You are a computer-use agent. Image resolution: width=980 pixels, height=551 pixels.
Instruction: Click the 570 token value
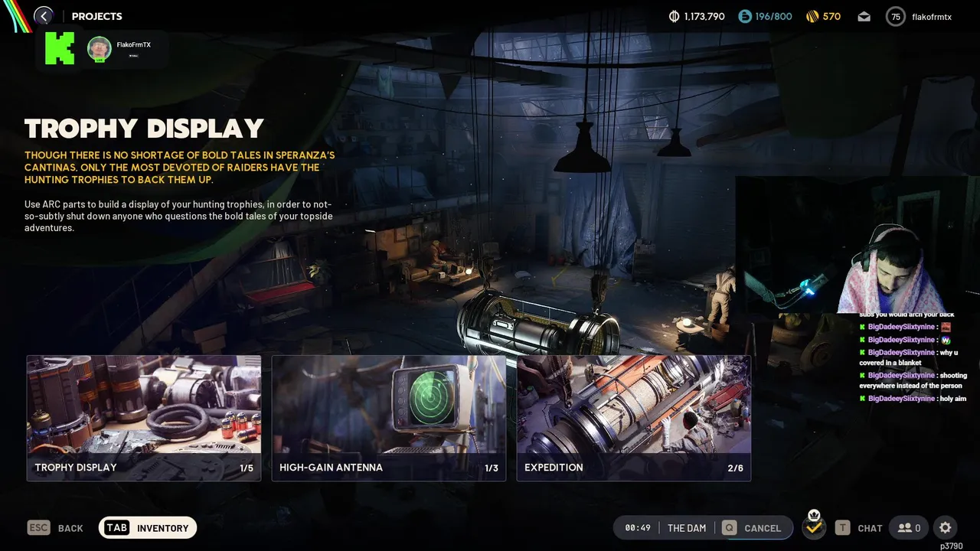tap(831, 16)
